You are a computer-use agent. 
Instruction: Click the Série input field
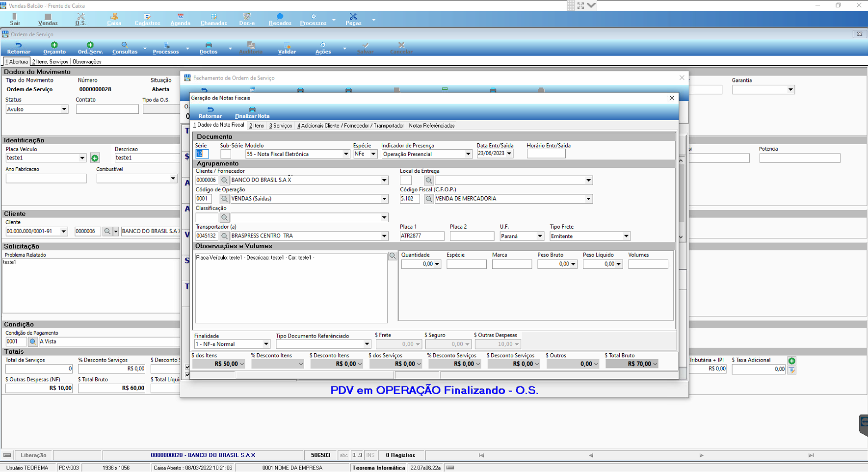point(202,154)
